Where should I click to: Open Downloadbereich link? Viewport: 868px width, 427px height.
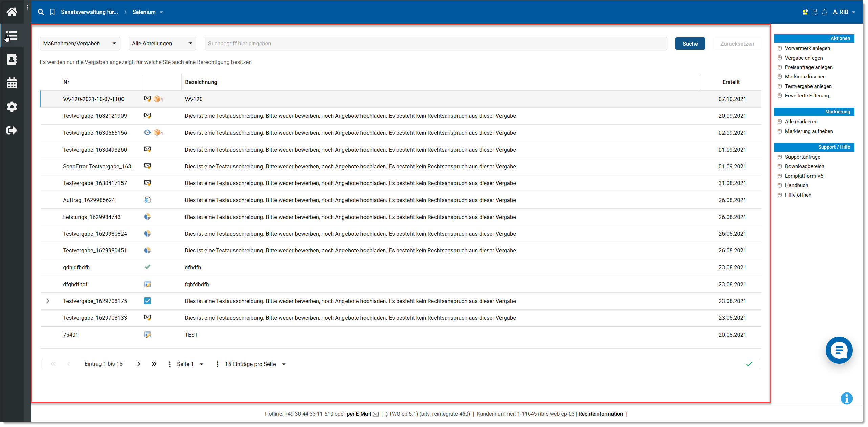click(x=804, y=166)
